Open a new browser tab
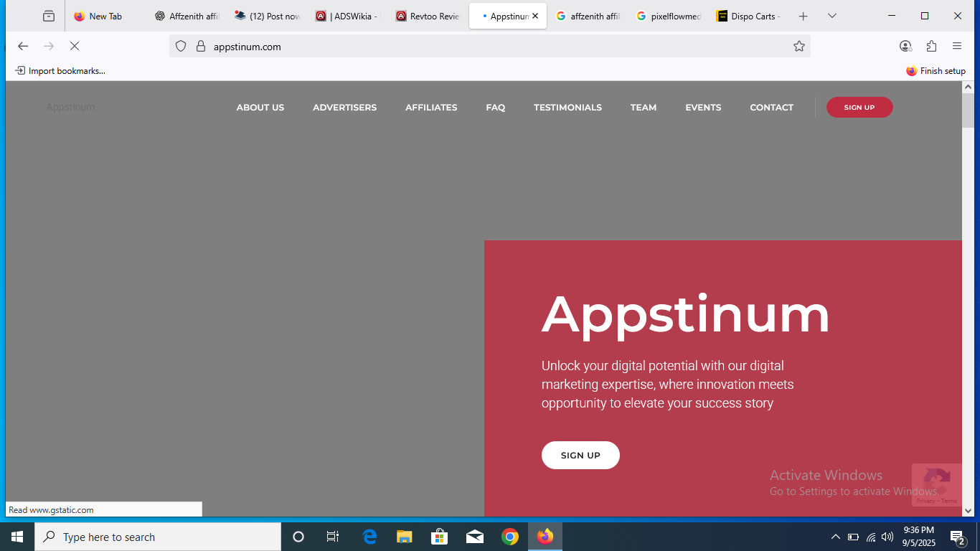 (x=804, y=16)
